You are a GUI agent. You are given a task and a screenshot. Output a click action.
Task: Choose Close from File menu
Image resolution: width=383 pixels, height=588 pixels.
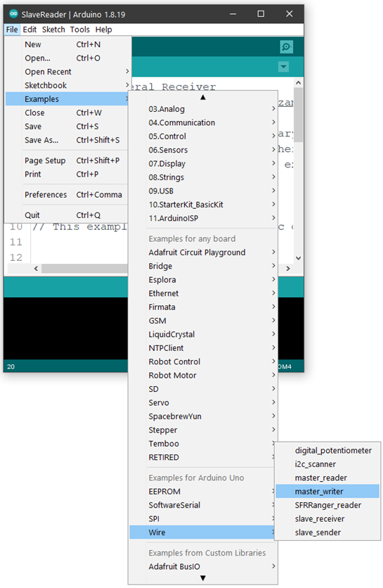point(67,113)
